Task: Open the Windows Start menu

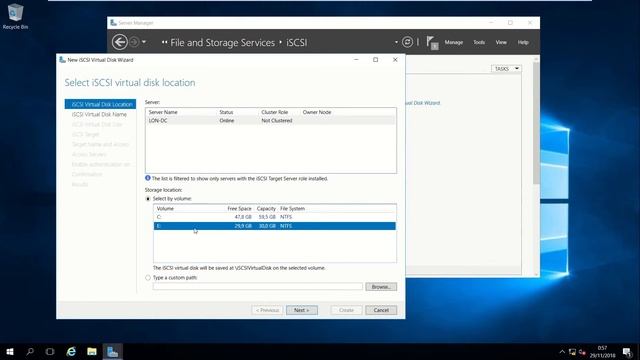Action: 10,351
